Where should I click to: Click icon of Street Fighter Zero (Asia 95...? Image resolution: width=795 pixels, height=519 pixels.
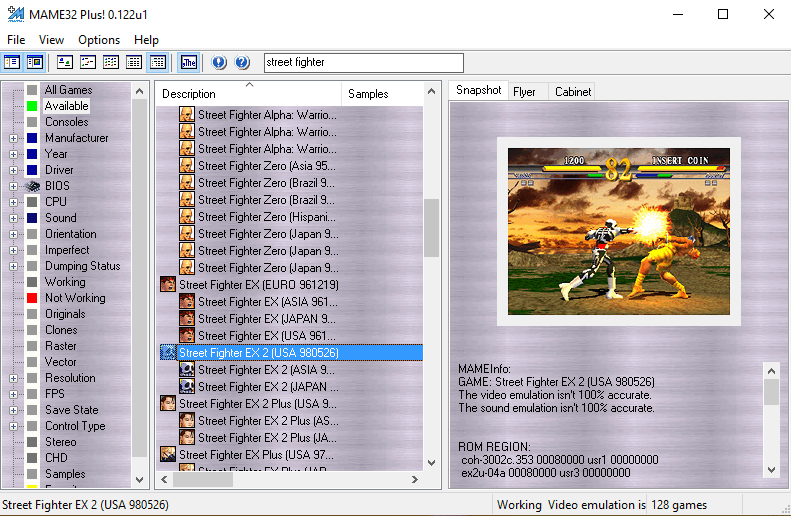point(187,166)
